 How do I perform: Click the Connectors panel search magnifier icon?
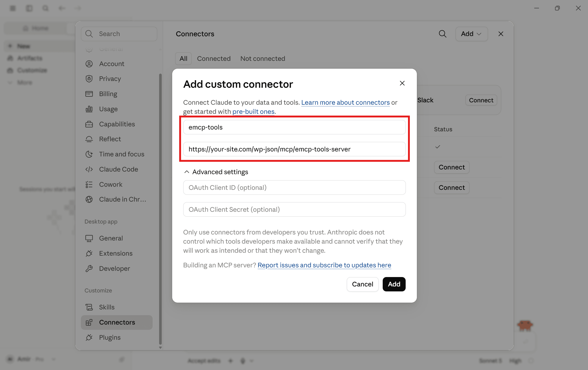pyautogui.click(x=442, y=34)
